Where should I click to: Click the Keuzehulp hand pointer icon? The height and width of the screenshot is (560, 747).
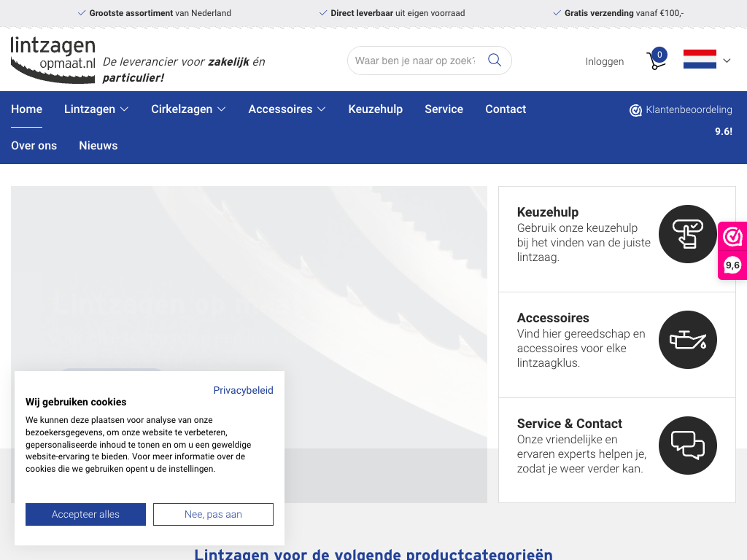[687, 234]
